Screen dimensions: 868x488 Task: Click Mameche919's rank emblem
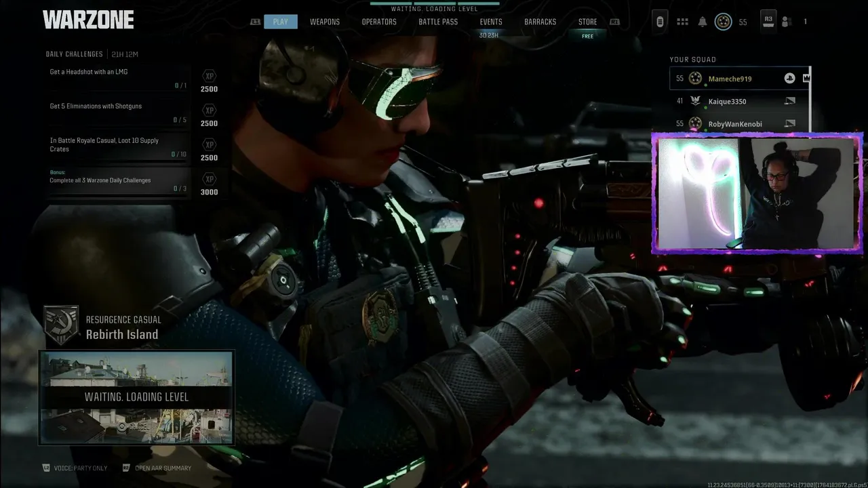pyautogui.click(x=695, y=79)
